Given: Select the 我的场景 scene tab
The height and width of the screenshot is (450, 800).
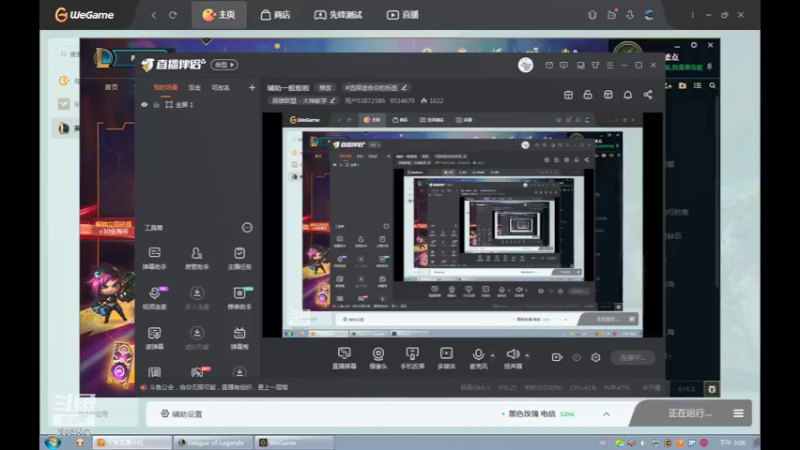Looking at the screenshot, I should (166, 88).
